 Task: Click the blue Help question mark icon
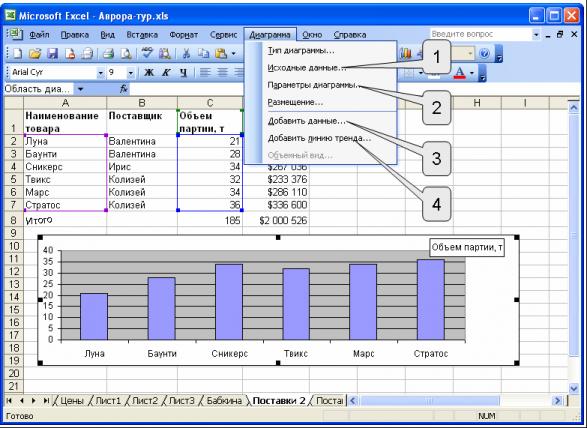tap(484, 54)
